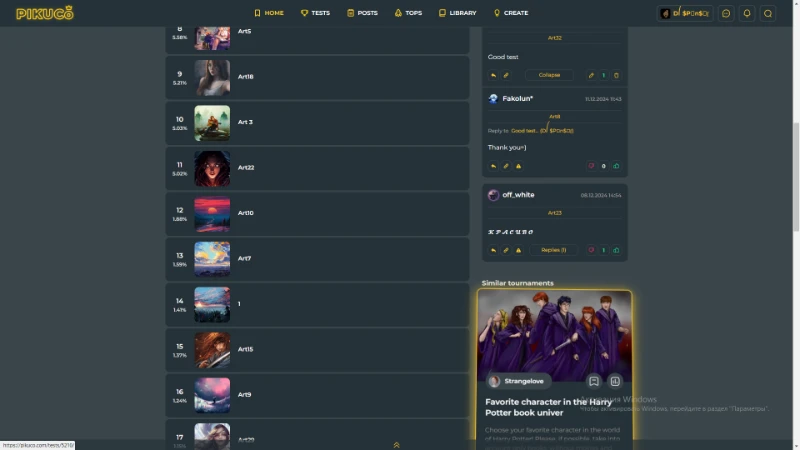The height and width of the screenshot is (450, 800).
Task: Open the Favorite character in Harry Potter title
Action: click(x=548, y=407)
